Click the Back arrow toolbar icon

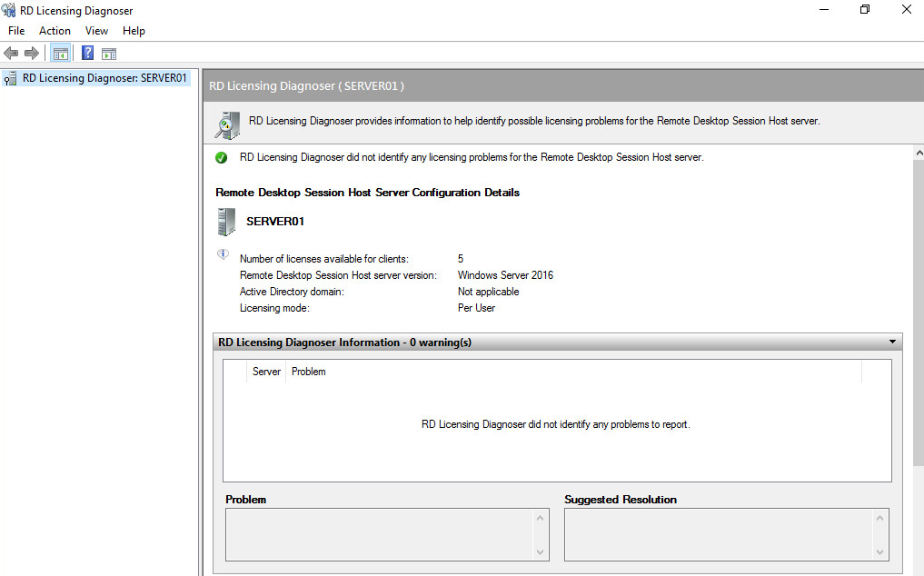[11, 54]
